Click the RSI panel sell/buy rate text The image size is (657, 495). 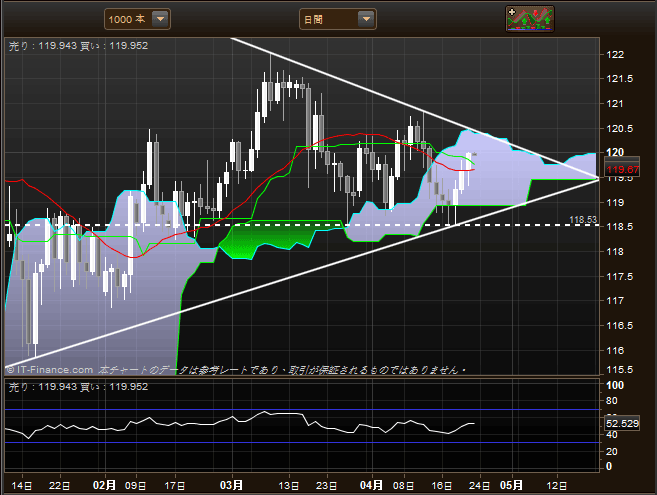point(78,387)
